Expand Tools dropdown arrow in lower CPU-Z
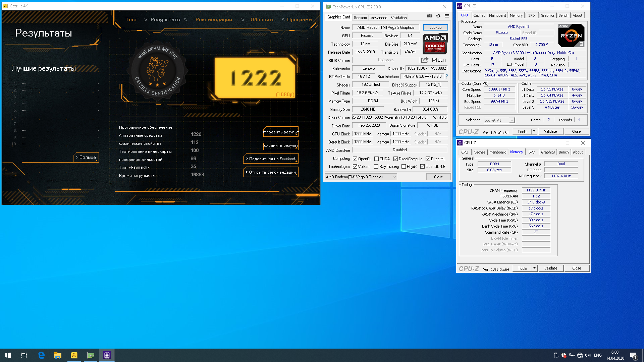644x362 pixels. point(534,268)
